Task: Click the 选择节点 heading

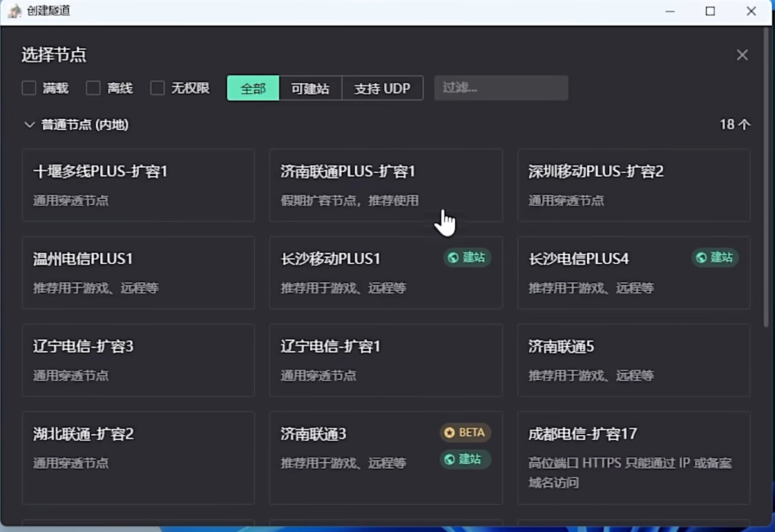Action: click(x=54, y=55)
